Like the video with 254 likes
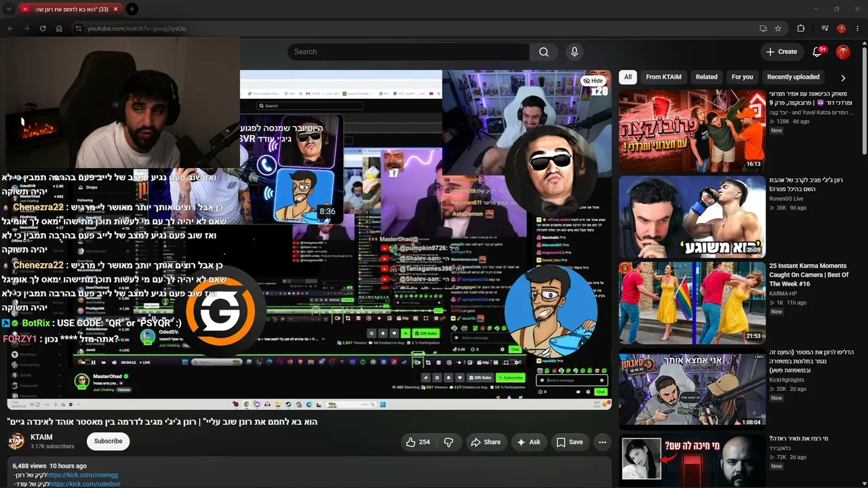Image resolution: width=868 pixels, height=488 pixels. click(418, 442)
